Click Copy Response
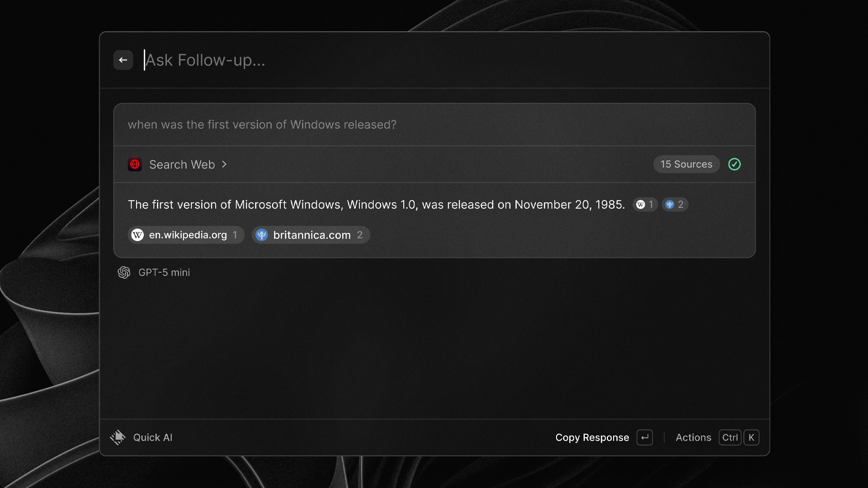This screenshot has width=868, height=488. 592,437
